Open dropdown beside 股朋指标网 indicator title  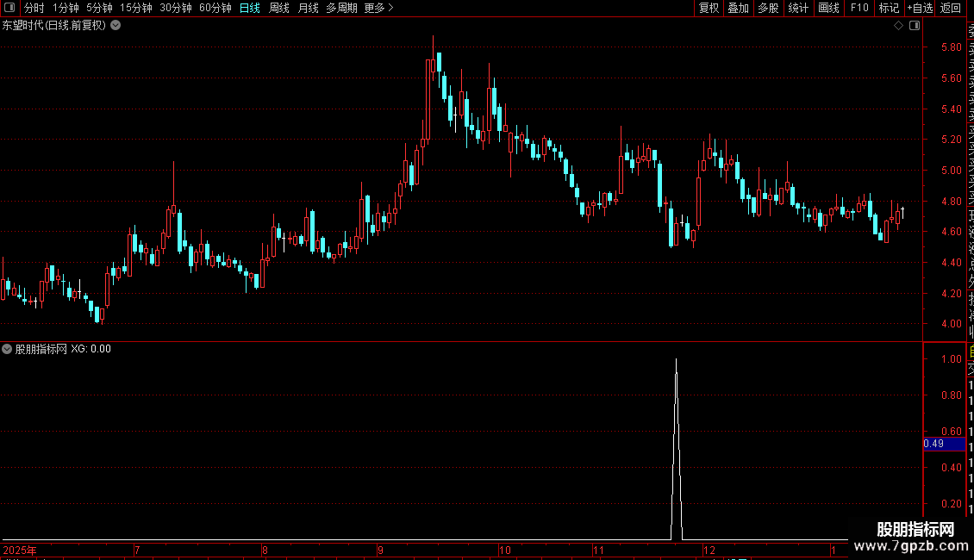coord(7,349)
